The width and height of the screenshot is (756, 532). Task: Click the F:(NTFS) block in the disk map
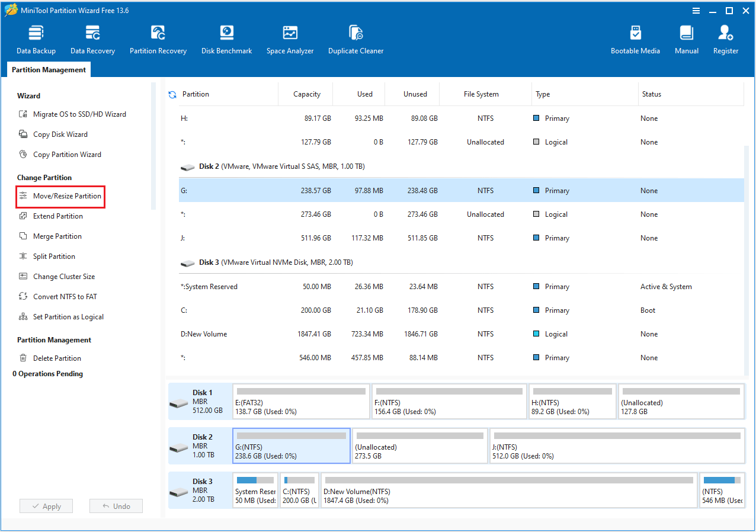tap(449, 402)
